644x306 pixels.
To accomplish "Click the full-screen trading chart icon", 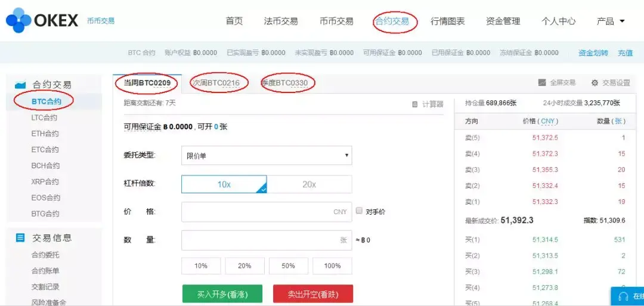I will click(541, 82).
